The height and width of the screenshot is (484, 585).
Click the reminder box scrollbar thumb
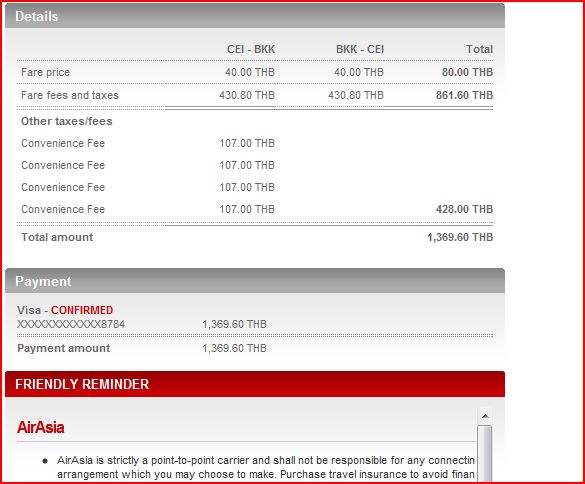point(485,454)
